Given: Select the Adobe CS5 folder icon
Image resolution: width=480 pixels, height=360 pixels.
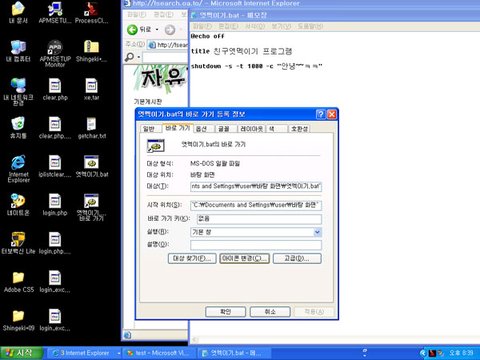Looking at the screenshot, I should [x=19, y=282].
